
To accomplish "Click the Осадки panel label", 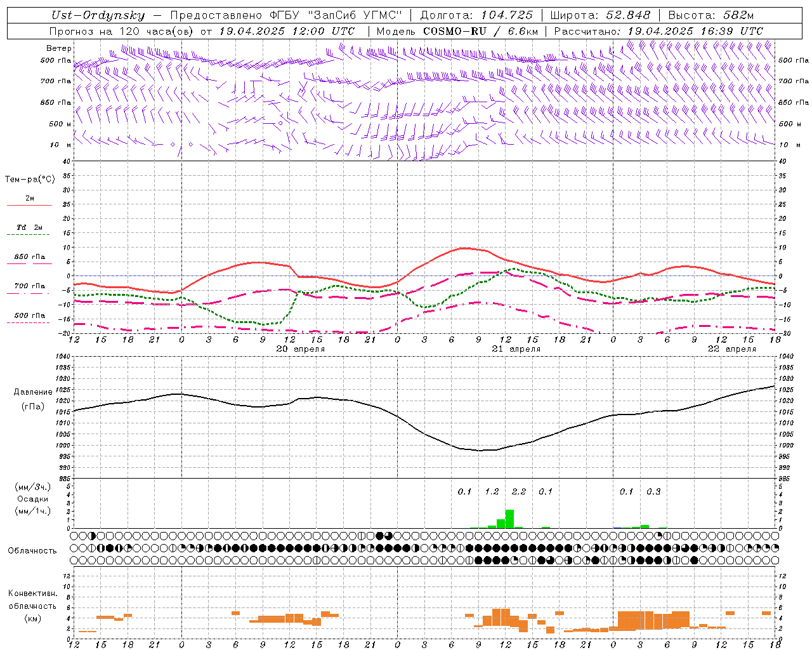I will 33,499.
